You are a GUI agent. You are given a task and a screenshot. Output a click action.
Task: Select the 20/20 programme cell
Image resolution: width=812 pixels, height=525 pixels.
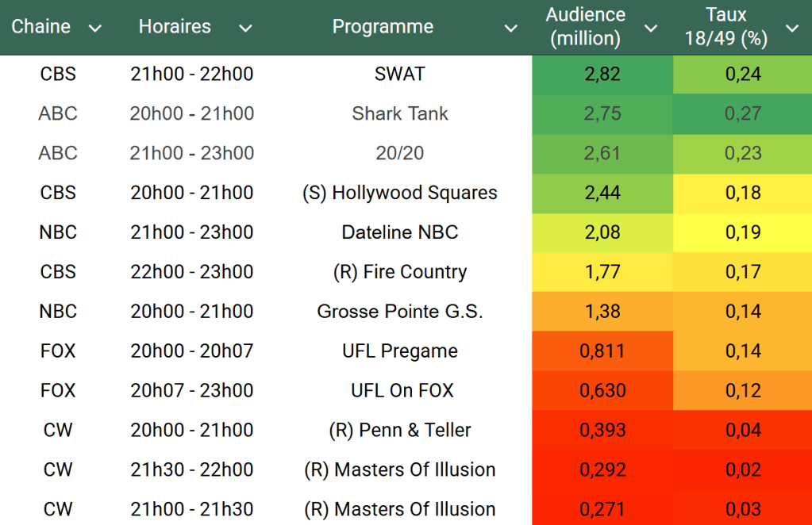[400, 154]
